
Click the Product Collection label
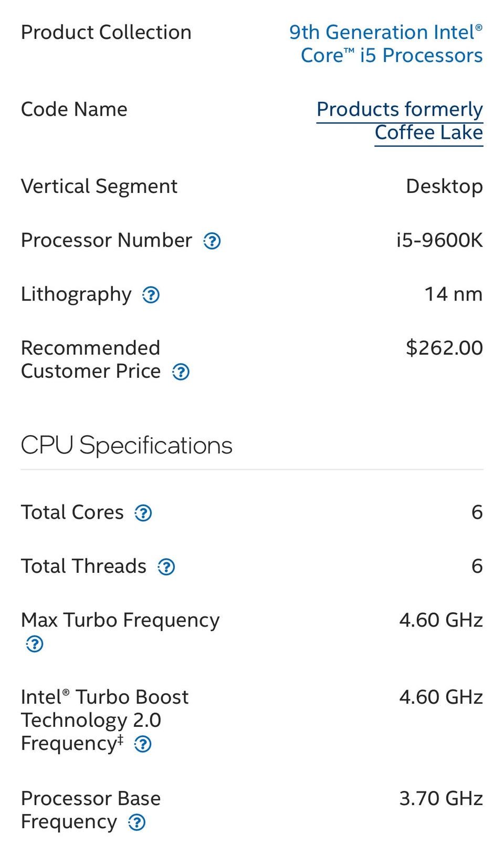(106, 33)
